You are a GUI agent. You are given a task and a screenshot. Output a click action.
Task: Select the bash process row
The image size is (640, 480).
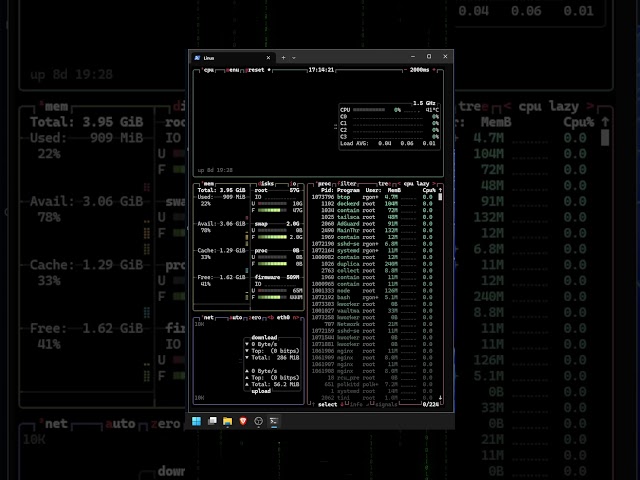(372, 297)
